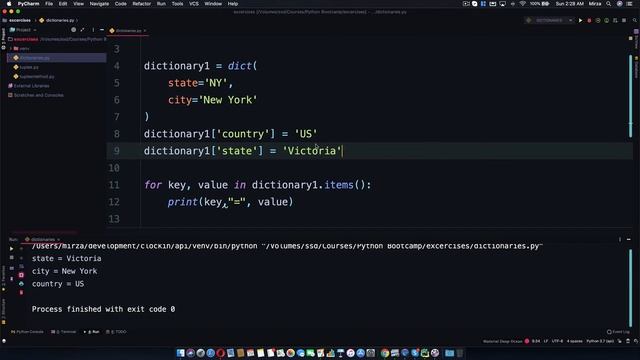Expand Scratches and Consoles node

pos(38,96)
